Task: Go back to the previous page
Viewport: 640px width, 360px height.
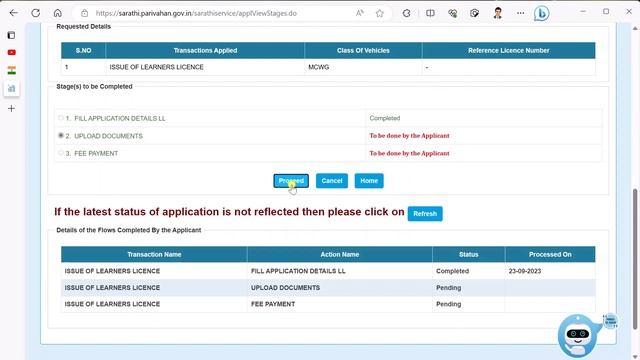Action: (13, 13)
